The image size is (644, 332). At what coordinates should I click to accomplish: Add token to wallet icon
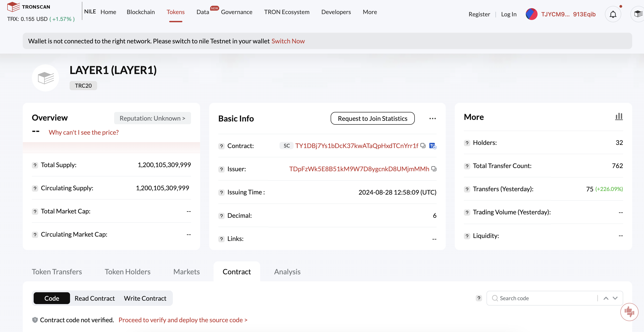click(433, 146)
